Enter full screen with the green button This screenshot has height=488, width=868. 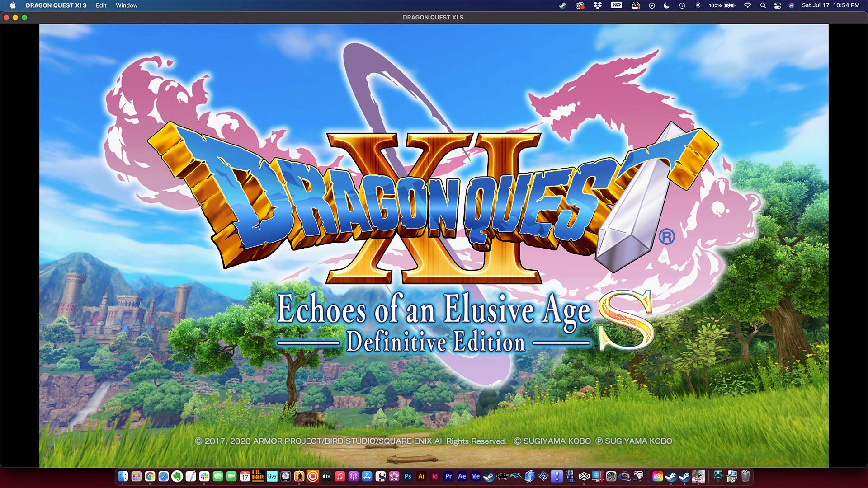24,18
